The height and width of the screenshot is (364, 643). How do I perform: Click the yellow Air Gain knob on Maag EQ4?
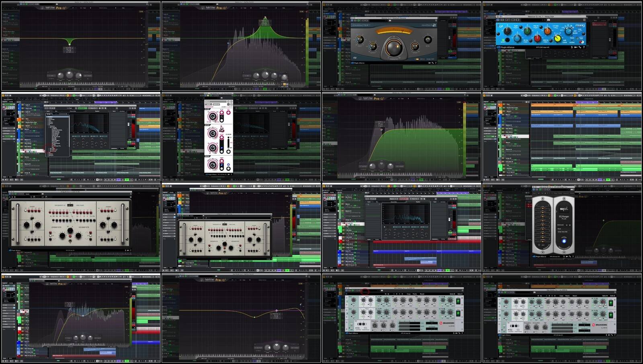coord(558,39)
